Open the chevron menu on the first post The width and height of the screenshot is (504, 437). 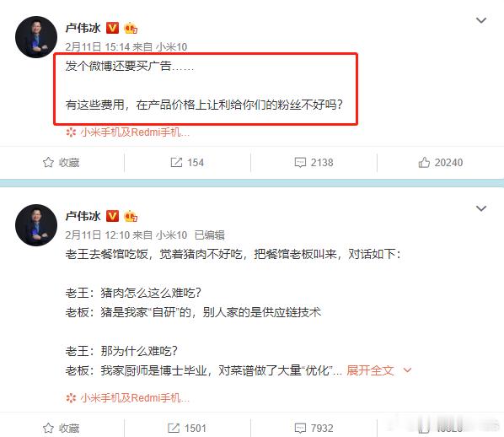(481, 20)
